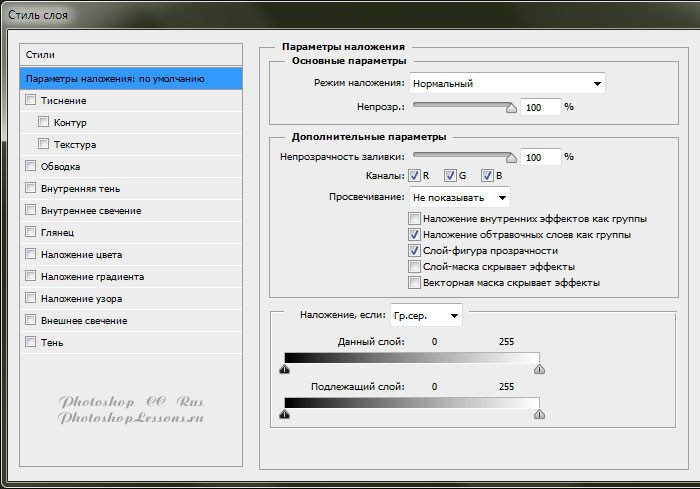Toggle the Обводка style checkbox
The height and width of the screenshot is (489, 700).
point(31,166)
